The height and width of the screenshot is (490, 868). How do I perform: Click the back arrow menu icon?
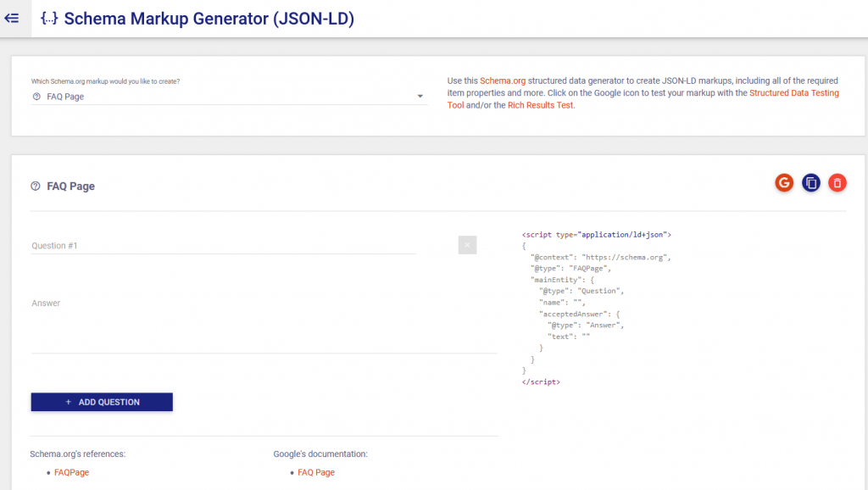pos(12,19)
